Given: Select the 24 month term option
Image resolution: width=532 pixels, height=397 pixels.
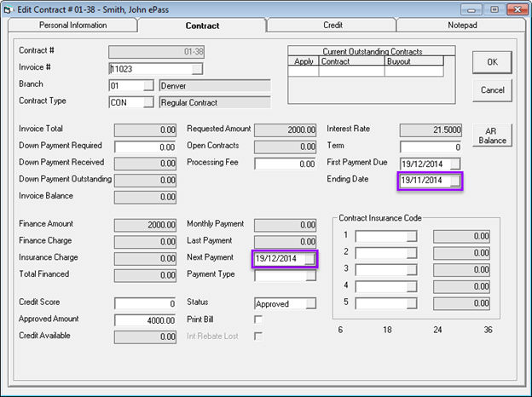Looking at the screenshot, I should point(437,330).
